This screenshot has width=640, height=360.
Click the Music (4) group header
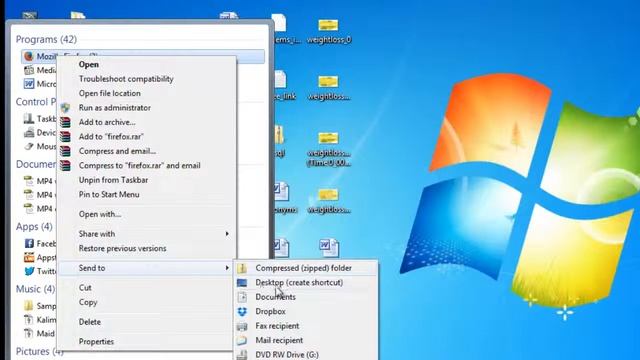click(35, 289)
